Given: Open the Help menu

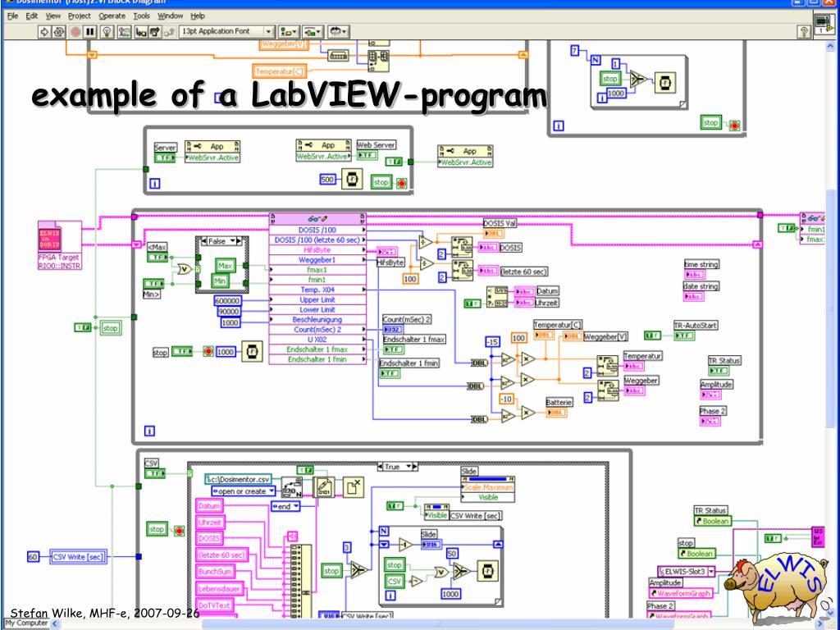Looking at the screenshot, I should [x=198, y=16].
